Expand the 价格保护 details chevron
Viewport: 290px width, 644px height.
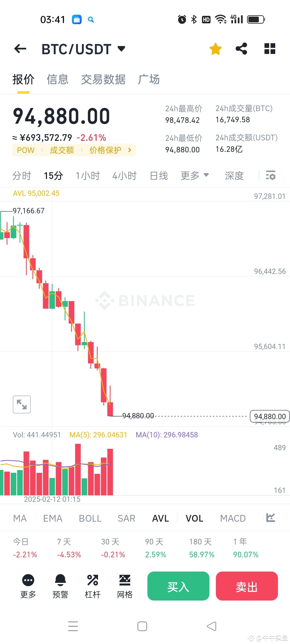[x=130, y=150]
